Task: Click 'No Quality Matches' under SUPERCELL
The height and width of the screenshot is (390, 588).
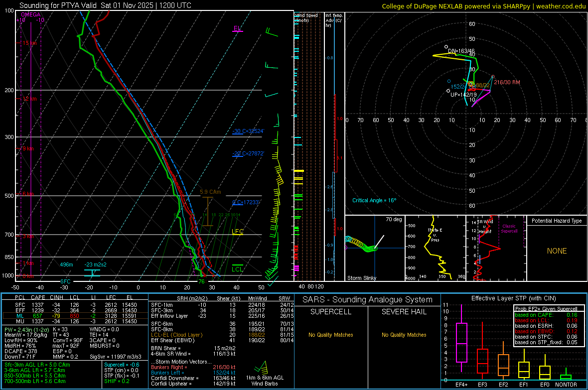Action: pos(331,335)
